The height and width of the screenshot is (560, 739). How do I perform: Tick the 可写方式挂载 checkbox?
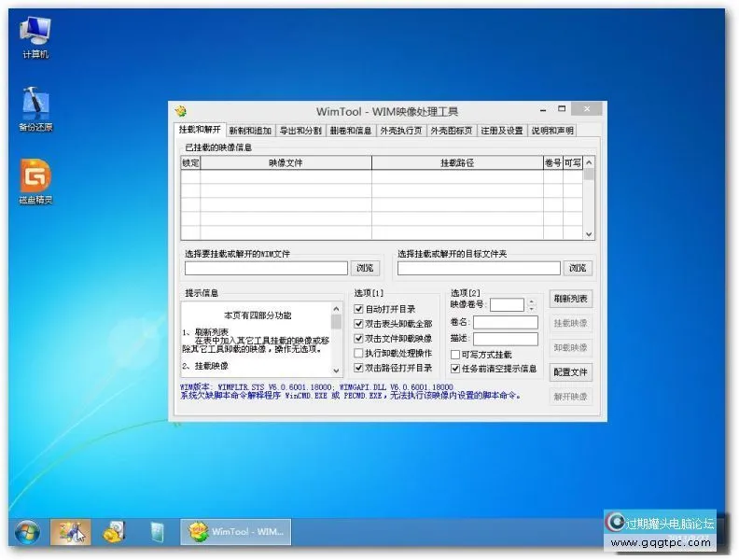455,355
